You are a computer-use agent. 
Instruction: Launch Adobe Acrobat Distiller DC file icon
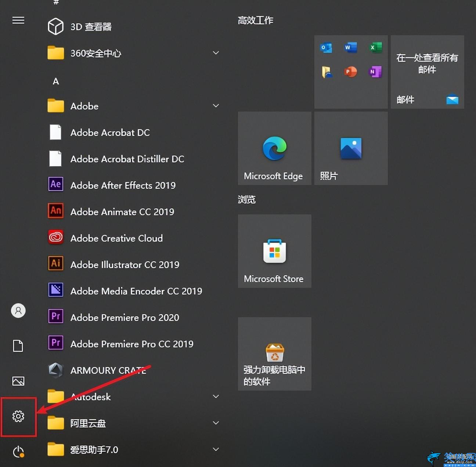(55, 159)
